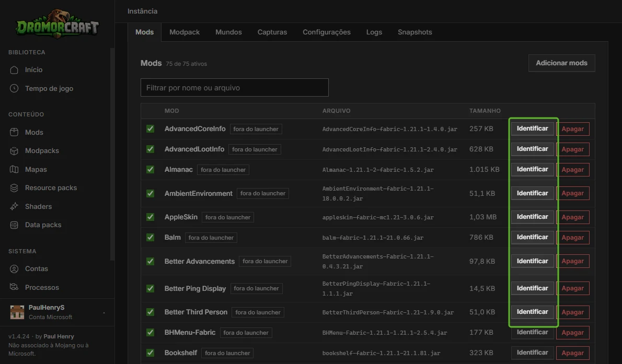Toggle the BHMenu-Fabric mod checkbox
Screen dimensions: 622x364
click(151, 333)
